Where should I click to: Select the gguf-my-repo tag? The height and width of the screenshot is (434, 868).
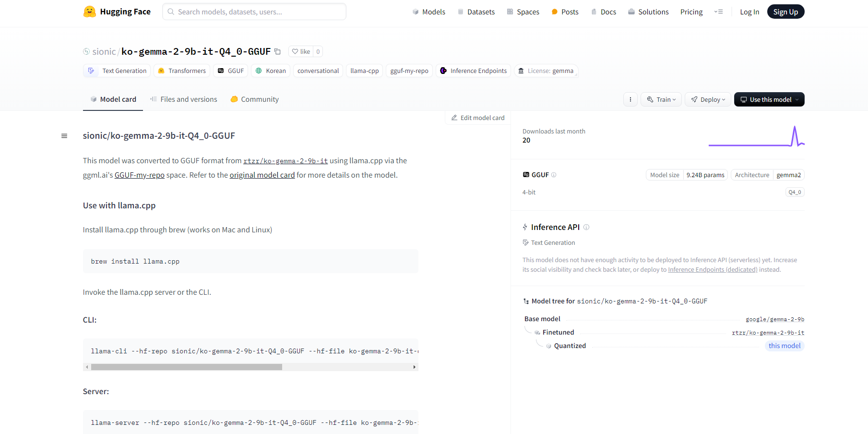(409, 71)
